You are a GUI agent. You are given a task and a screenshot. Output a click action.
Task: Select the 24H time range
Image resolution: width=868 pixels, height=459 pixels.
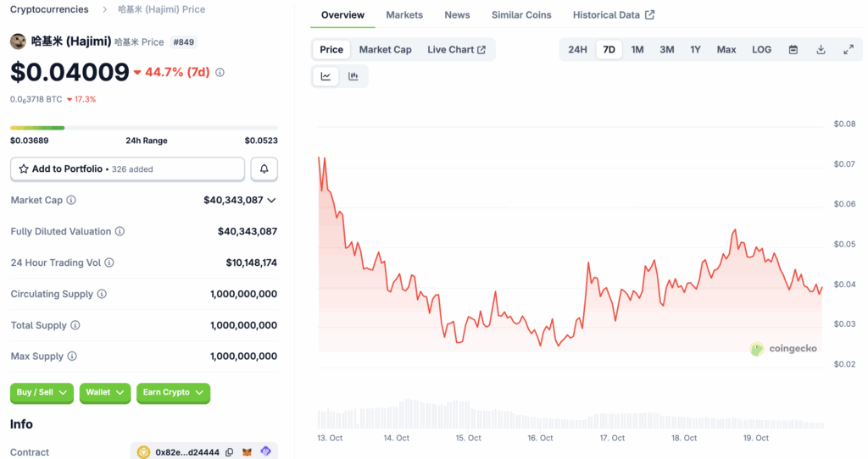click(x=577, y=50)
